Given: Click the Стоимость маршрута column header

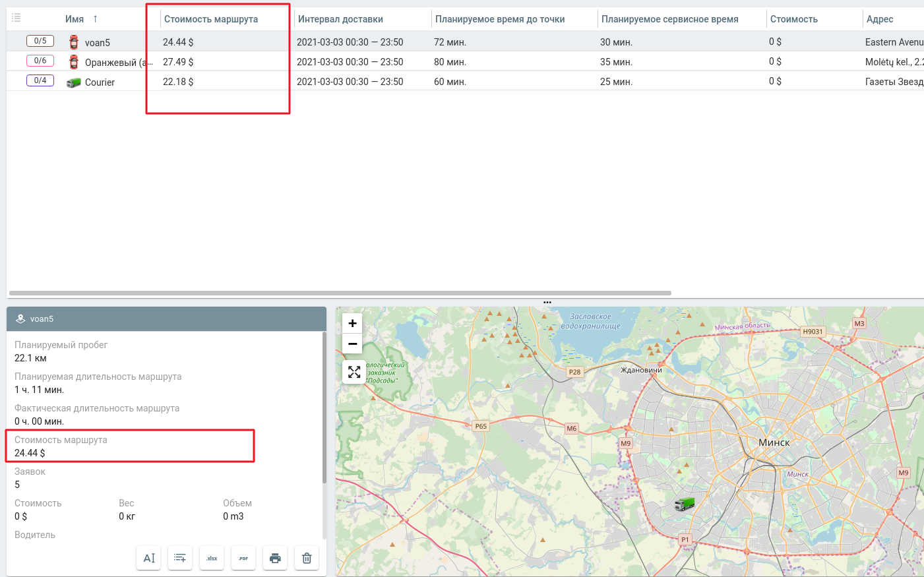Looking at the screenshot, I should (x=211, y=19).
